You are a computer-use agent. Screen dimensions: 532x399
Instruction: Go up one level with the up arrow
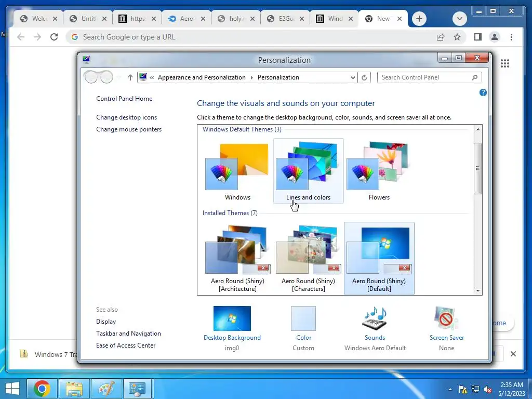[130, 77]
